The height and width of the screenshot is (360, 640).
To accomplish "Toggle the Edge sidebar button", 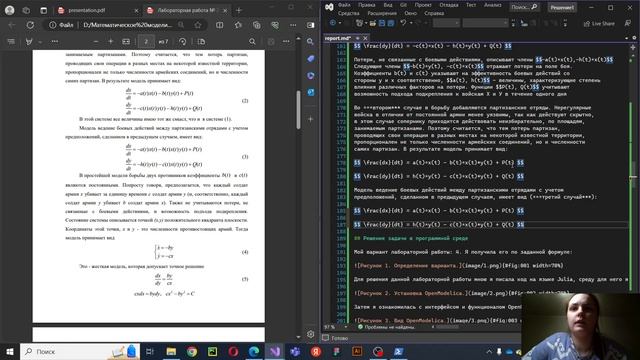I will (311, 25).
